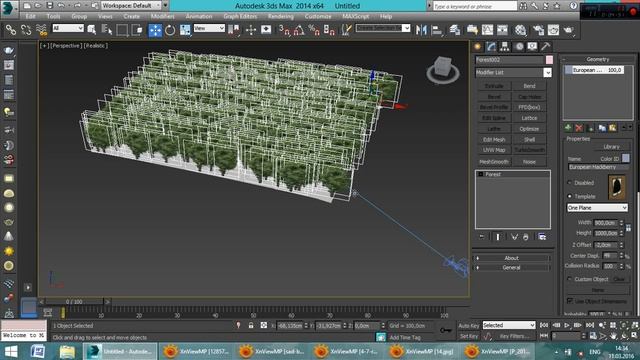The width and height of the screenshot is (640, 360).
Task: Open the One Plane geometry type dropdown
Action: pos(597,208)
